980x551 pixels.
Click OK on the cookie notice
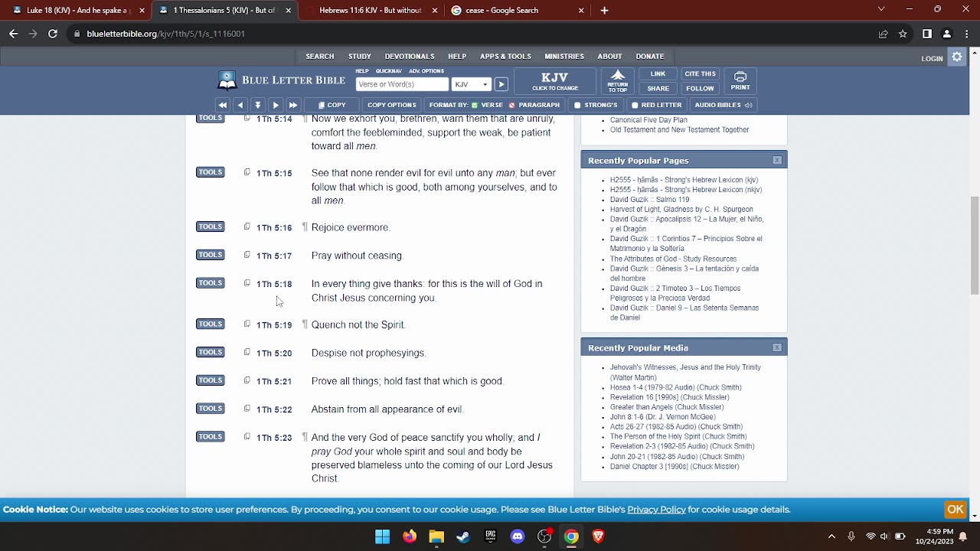955,509
